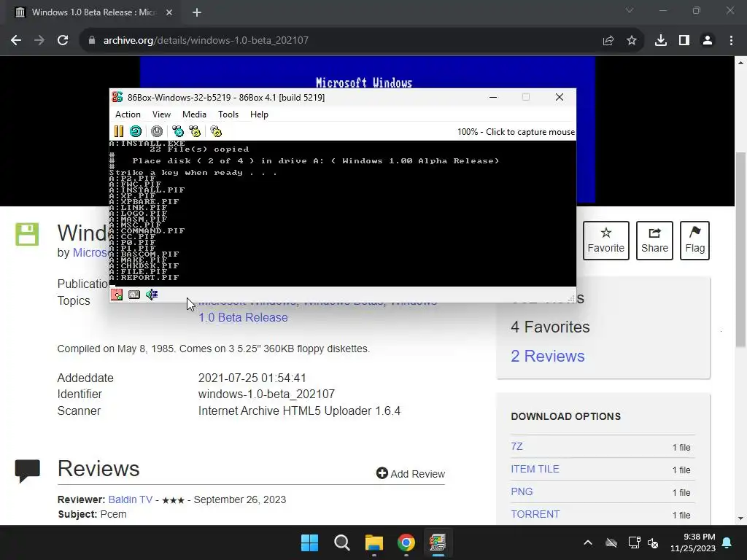This screenshot has height=560, width=747.
Task: Flag this item with the Flag button
Action: (x=695, y=241)
